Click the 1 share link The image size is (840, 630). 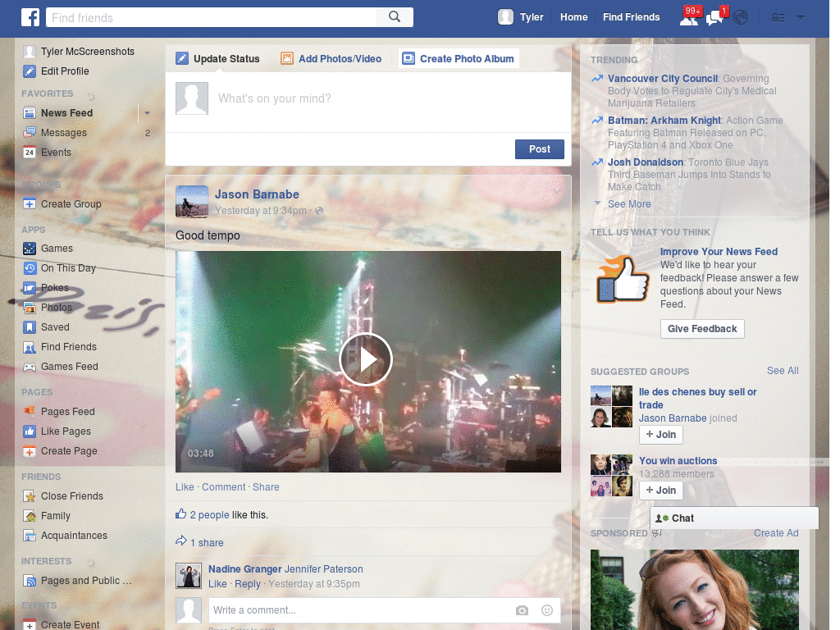[x=207, y=543]
